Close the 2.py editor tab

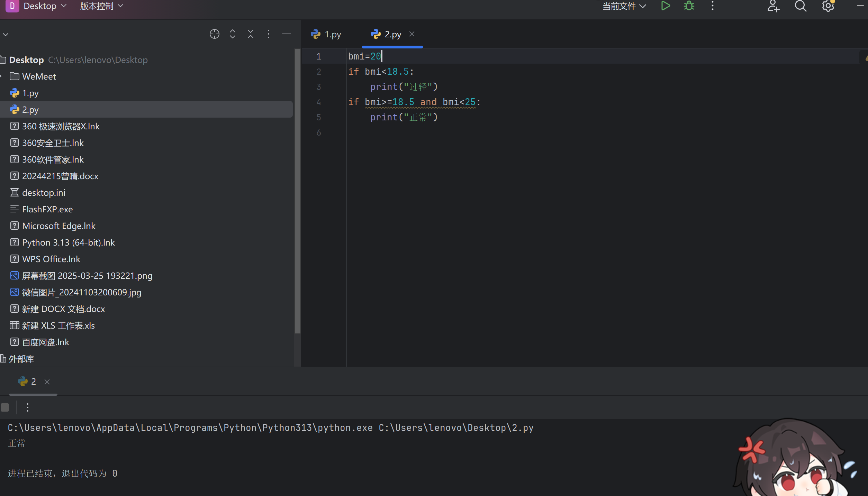click(412, 34)
